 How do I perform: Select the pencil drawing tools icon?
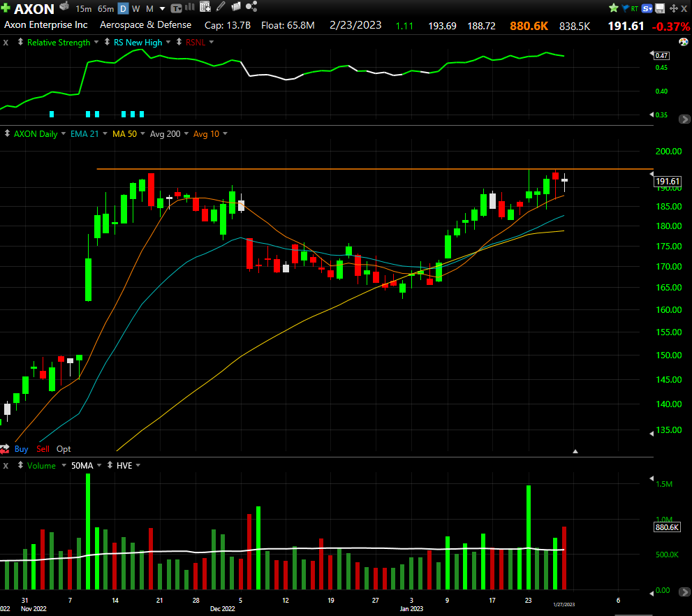221,6
